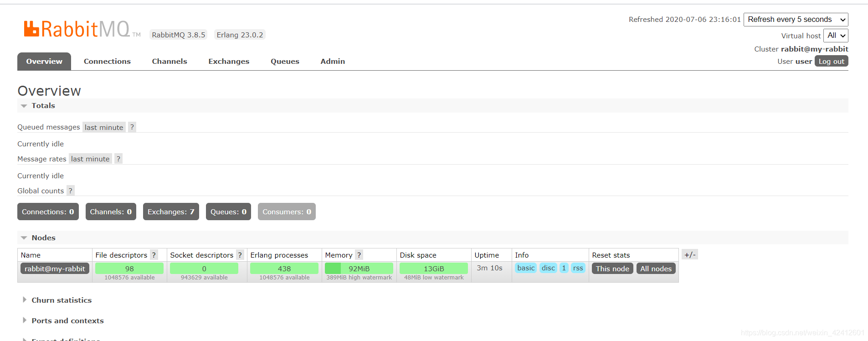This screenshot has width=868, height=341.
Task: Open the File descriptors help question mark
Action: tap(154, 255)
